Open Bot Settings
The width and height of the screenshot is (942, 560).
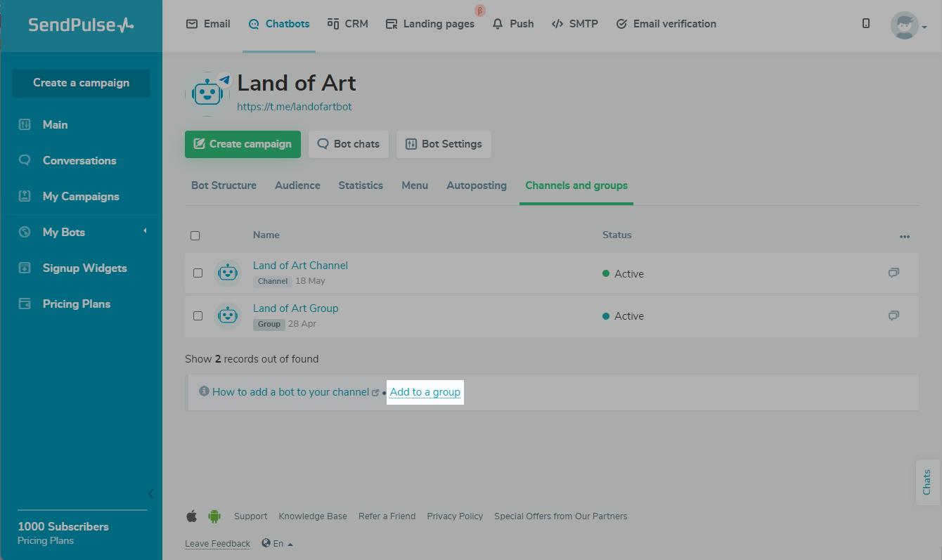click(444, 144)
